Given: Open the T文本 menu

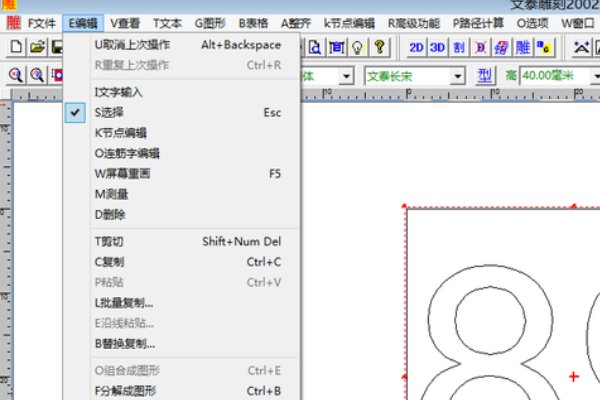Looking at the screenshot, I should pos(167,23).
